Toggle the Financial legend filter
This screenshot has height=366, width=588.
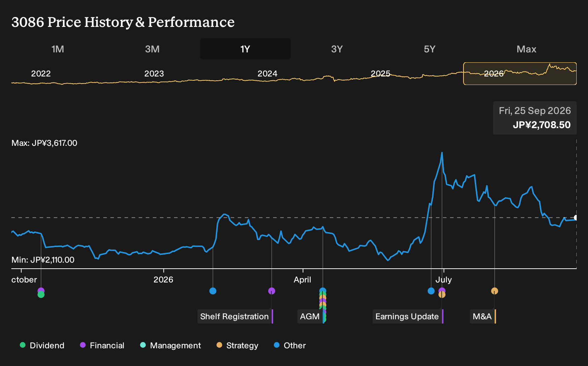pos(102,345)
